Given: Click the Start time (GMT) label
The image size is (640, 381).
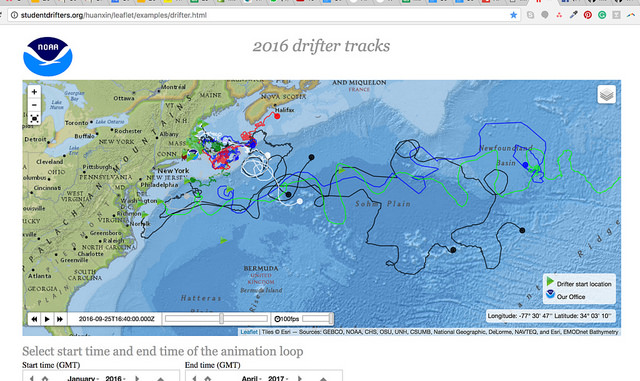Looking at the screenshot, I should pyautogui.click(x=51, y=365).
